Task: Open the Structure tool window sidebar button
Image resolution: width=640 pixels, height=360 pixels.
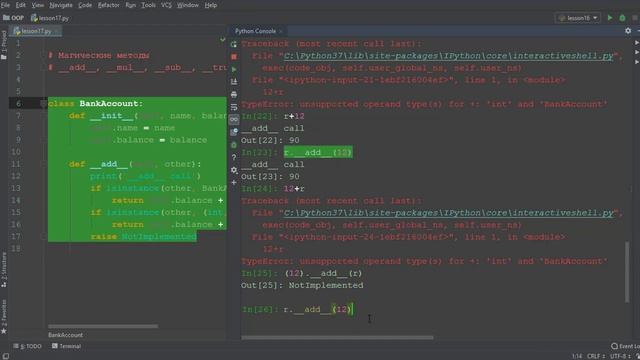Action: pyautogui.click(x=4, y=270)
